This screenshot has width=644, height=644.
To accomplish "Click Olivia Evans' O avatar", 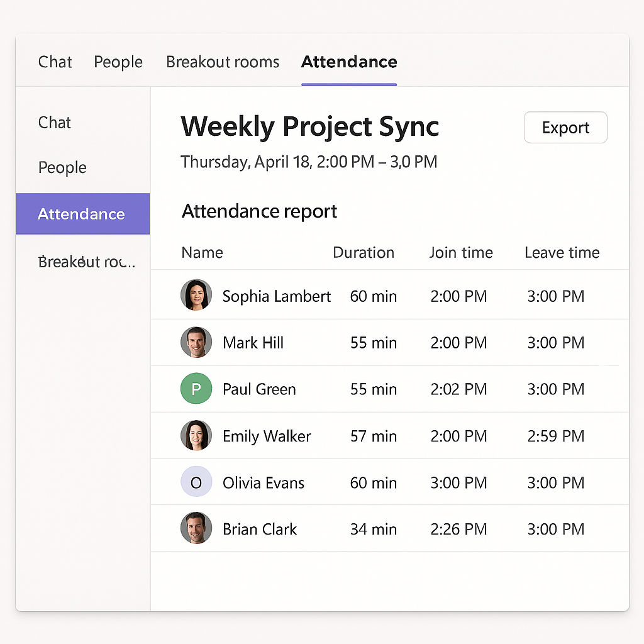I will pos(196,481).
